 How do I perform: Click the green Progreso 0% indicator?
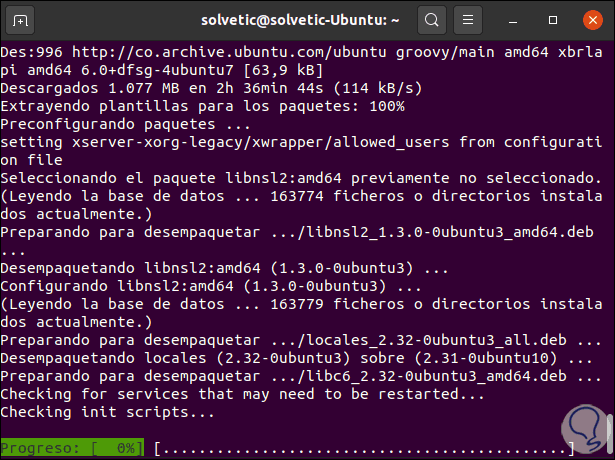[x=72, y=448]
